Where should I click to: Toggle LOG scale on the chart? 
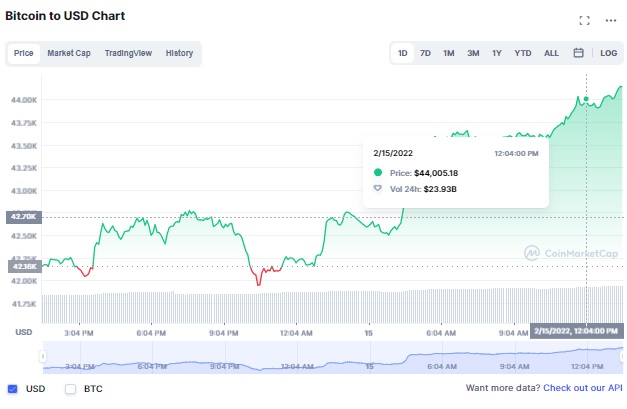click(609, 53)
